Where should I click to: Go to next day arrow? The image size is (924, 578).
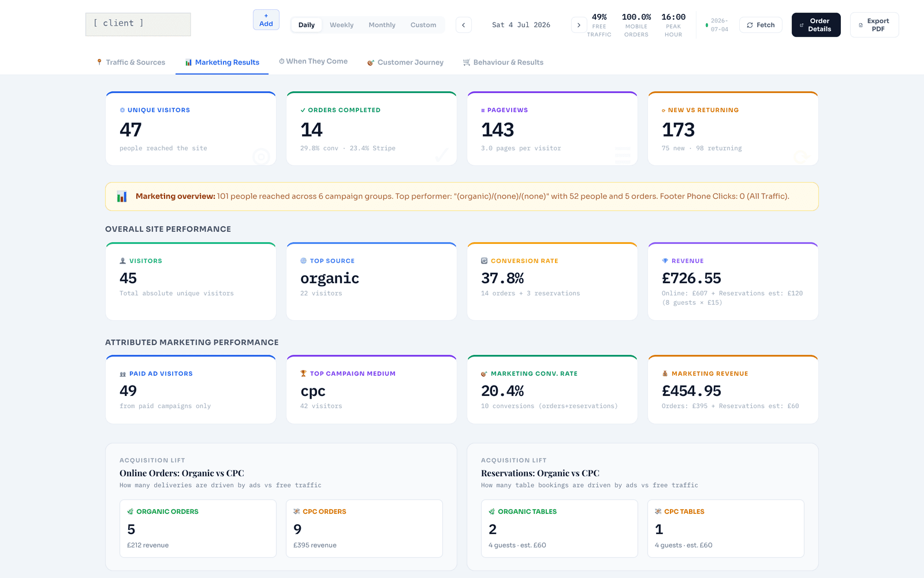(x=579, y=25)
